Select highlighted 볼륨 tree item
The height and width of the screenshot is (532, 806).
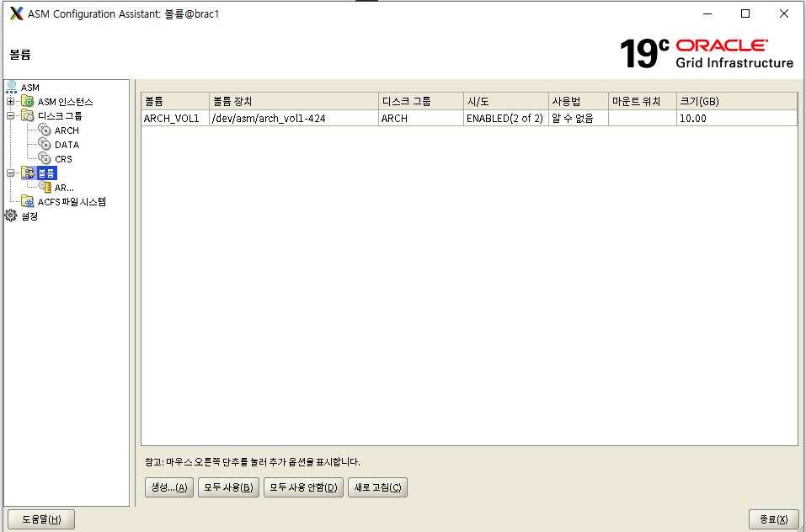tap(46, 173)
